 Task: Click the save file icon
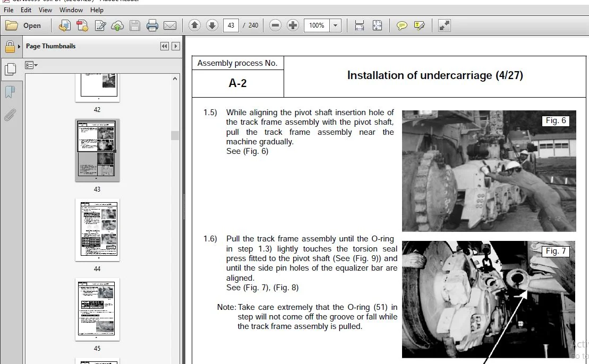(135, 25)
